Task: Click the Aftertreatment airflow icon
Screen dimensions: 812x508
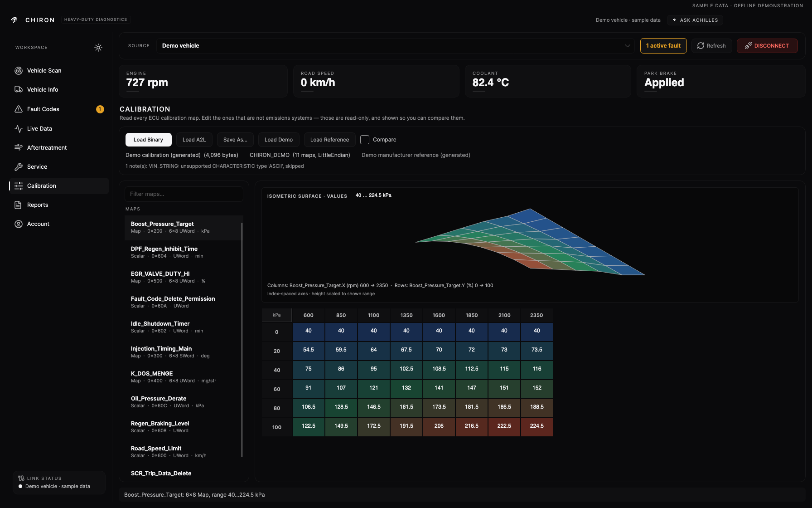Action: [19, 148]
